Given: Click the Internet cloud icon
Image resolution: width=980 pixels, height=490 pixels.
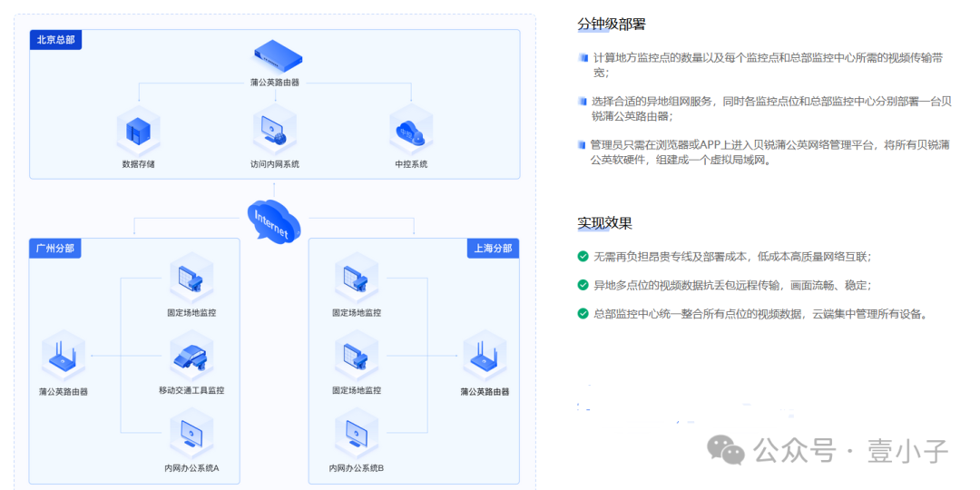Looking at the screenshot, I should [273, 220].
